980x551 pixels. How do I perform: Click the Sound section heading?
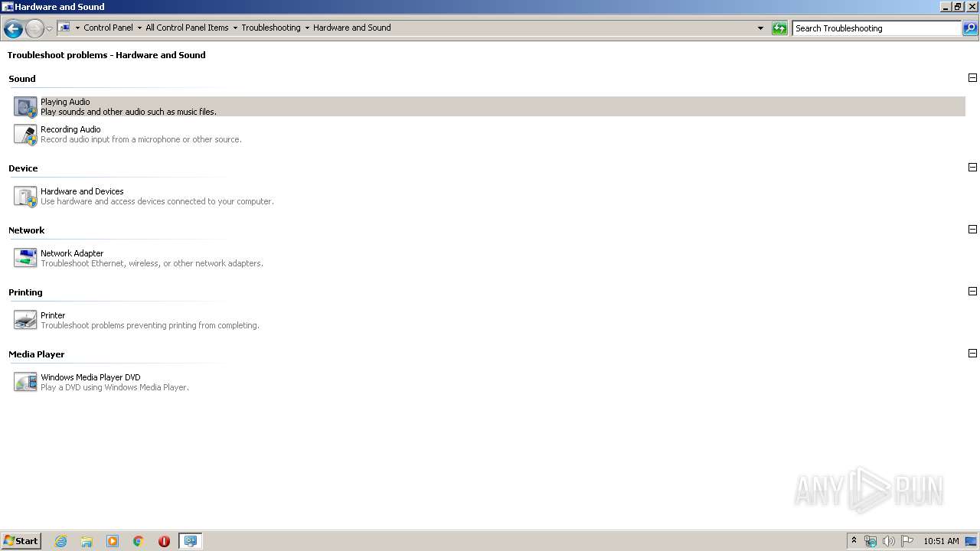[22, 79]
